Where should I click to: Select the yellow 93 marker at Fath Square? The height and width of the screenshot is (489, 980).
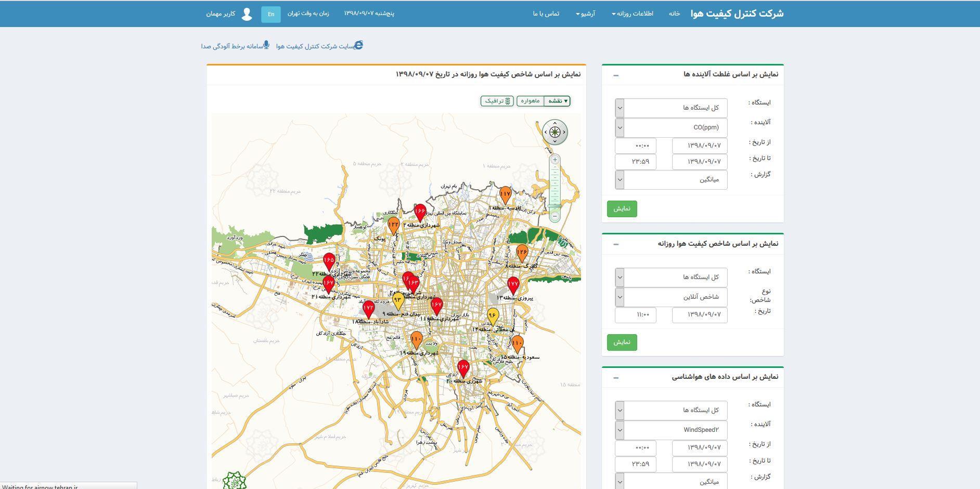(398, 300)
